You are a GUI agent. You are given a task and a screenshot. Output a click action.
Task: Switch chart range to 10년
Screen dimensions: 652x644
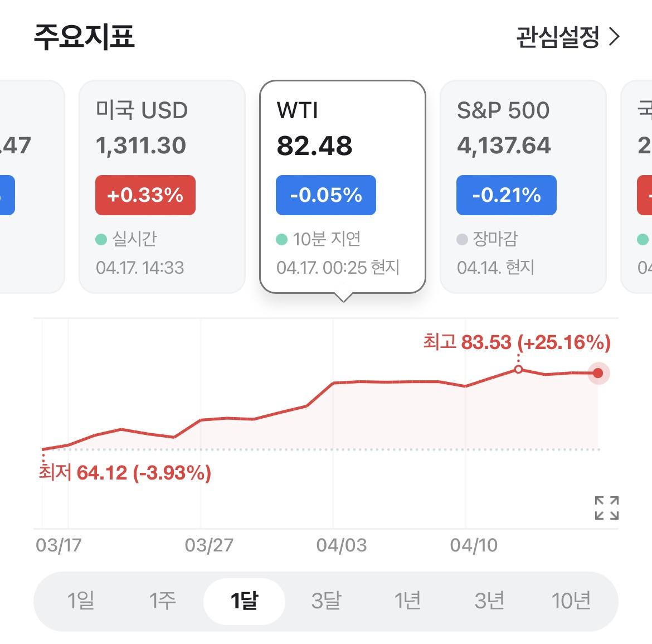click(x=571, y=601)
